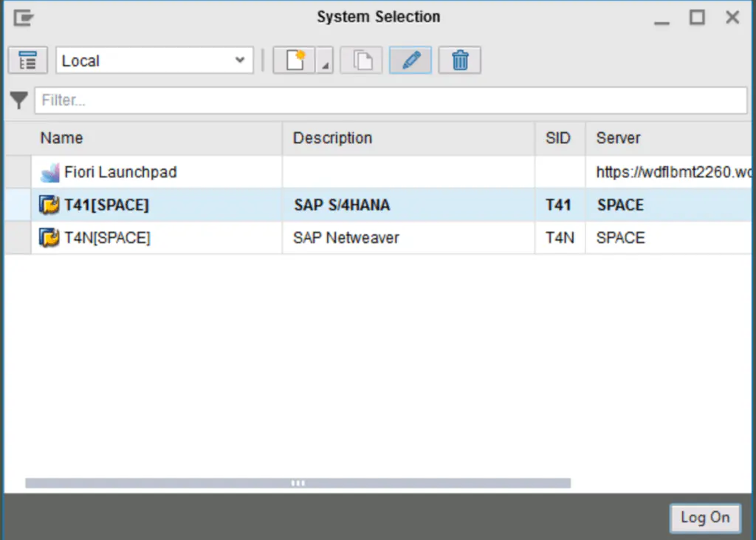The width and height of the screenshot is (756, 540).
Task: Click the T4N[SPACE] system icon
Action: [49, 238]
